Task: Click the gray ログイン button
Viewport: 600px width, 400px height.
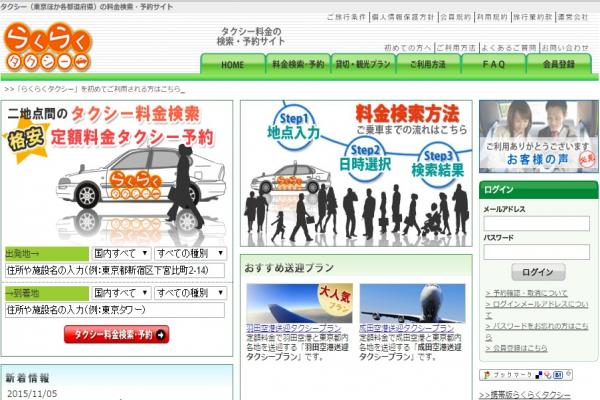Action: click(x=538, y=272)
